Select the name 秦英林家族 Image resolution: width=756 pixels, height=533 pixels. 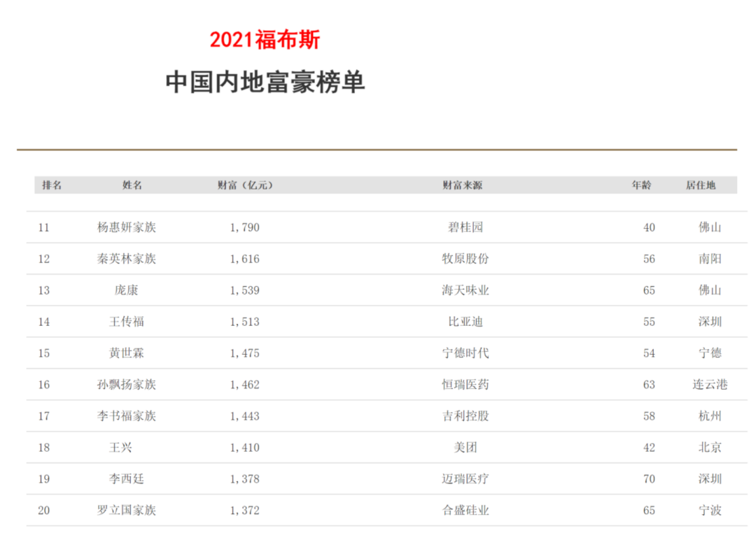pos(127,259)
